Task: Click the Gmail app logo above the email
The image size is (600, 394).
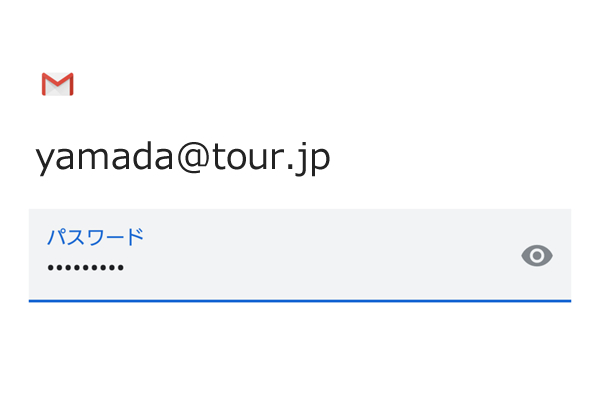Action: [x=57, y=84]
